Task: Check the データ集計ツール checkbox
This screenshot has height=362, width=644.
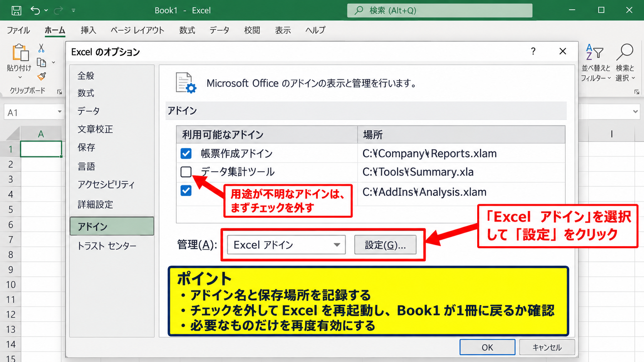Action: (x=186, y=172)
